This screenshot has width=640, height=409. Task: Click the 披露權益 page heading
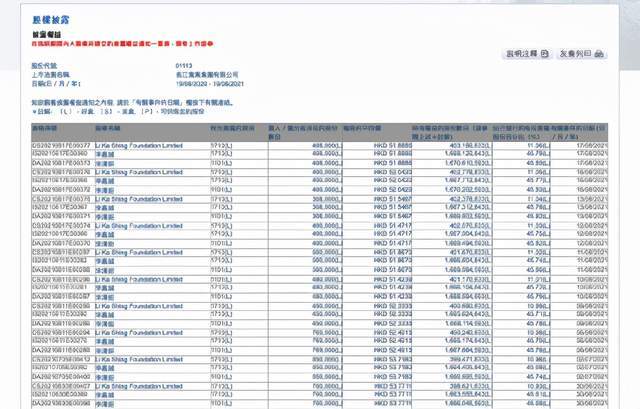click(x=46, y=19)
